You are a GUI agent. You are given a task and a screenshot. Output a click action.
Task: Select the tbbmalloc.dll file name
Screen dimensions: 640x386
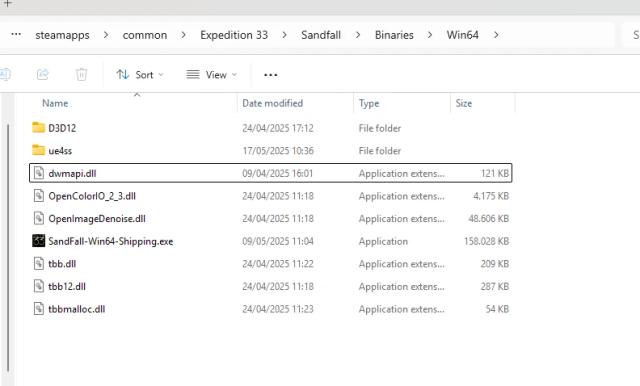(x=76, y=309)
